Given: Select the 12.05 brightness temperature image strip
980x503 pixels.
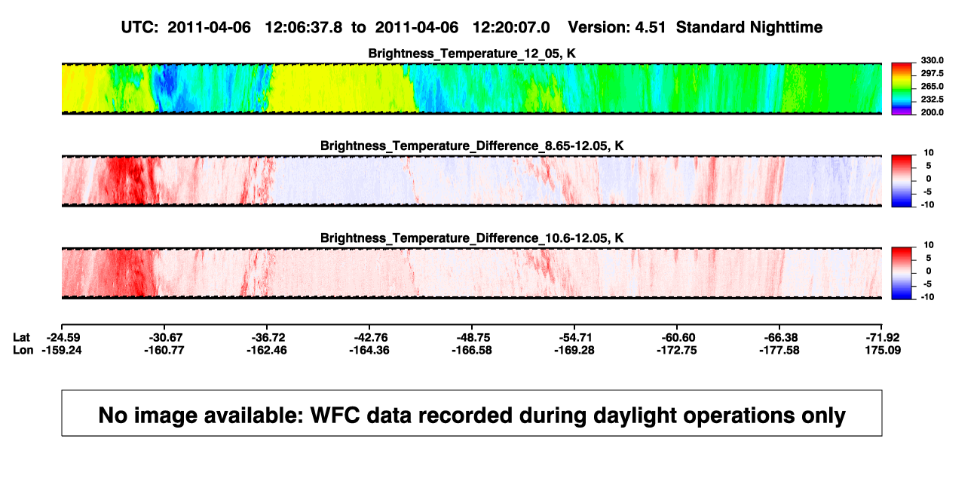Looking at the screenshot, I should (472, 88).
